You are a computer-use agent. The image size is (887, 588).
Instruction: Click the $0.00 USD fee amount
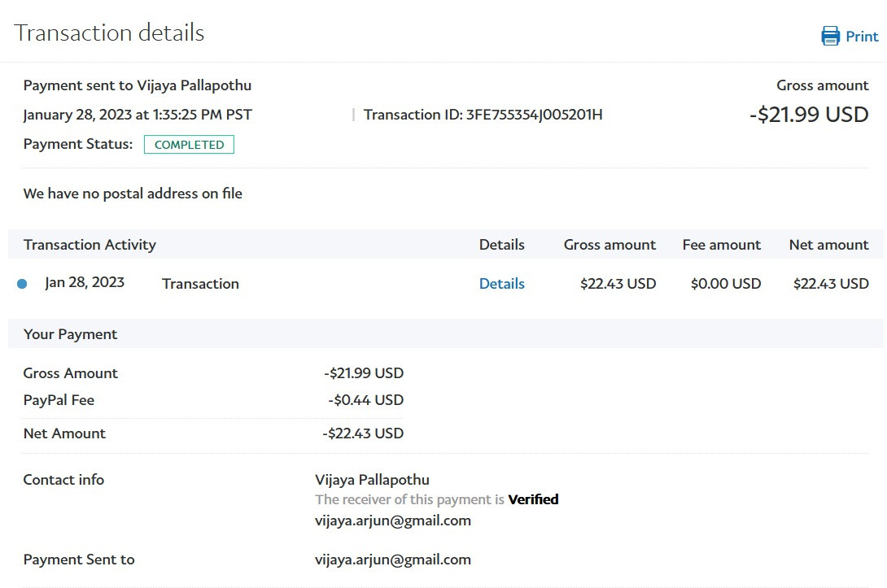(x=725, y=284)
